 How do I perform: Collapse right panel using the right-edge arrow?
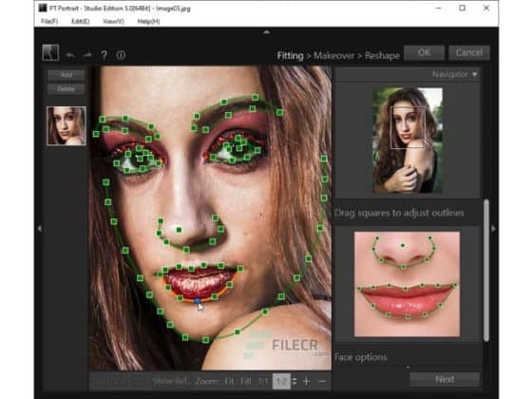tap(494, 229)
